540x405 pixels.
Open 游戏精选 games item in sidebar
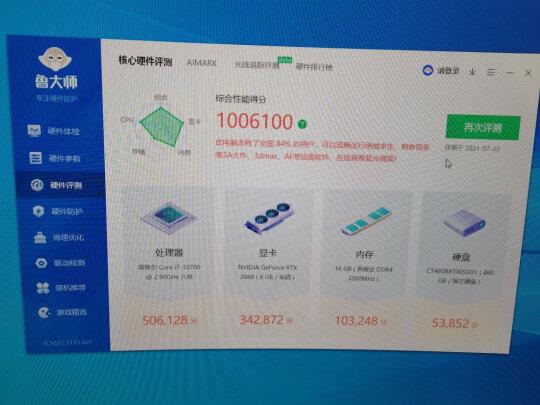62,312
